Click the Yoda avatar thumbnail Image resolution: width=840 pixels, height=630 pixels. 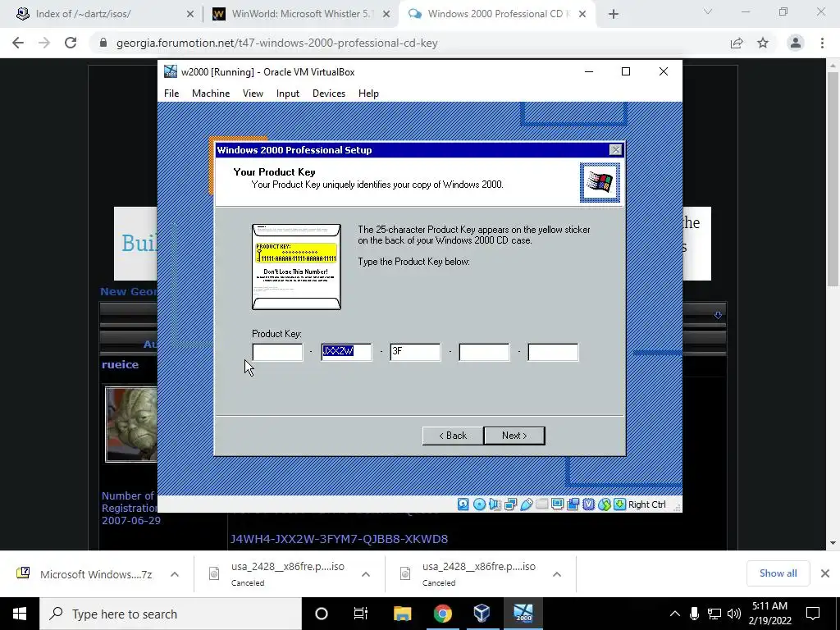[x=132, y=424]
